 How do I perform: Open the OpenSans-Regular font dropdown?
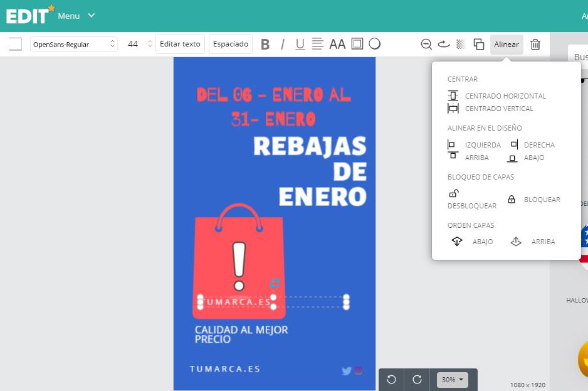[x=74, y=45]
